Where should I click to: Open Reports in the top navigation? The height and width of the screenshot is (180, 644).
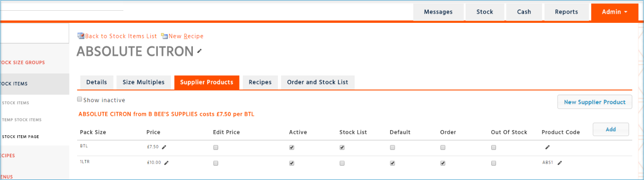pyautogui.click(x=566, y=12)
